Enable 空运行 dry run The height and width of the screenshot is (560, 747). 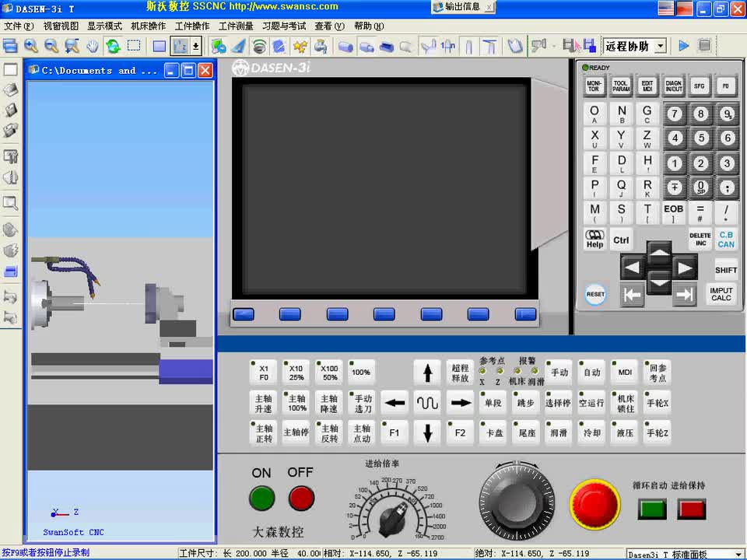(x=591, y=403)
